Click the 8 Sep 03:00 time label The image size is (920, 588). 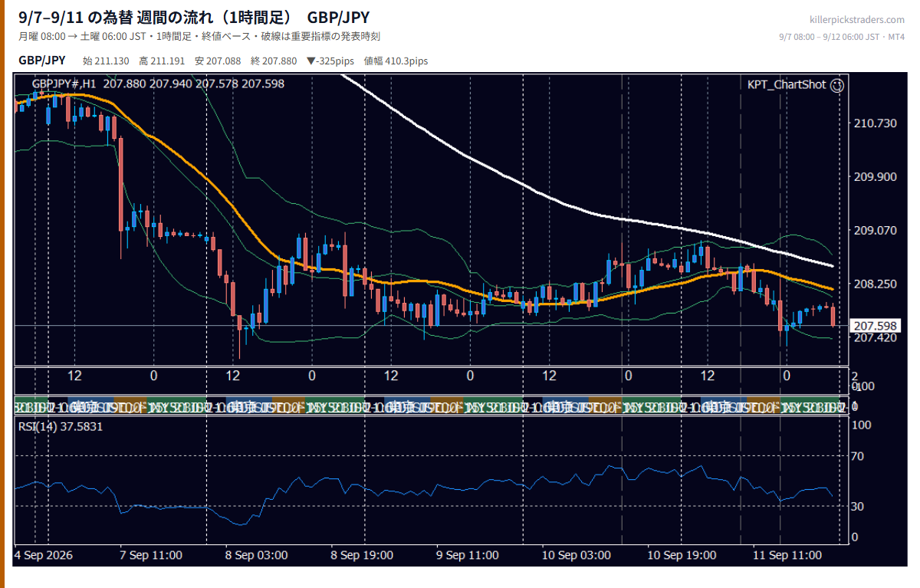click(256, 555)
